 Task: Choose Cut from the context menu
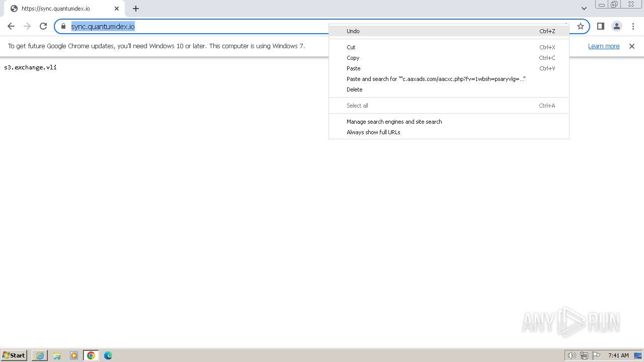449,47
